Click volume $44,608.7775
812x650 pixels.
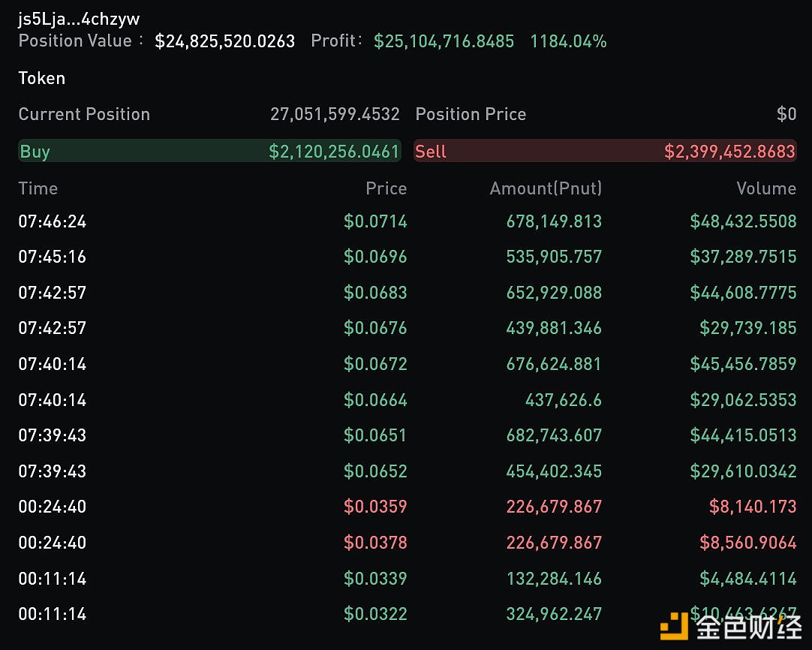[743, 293]
